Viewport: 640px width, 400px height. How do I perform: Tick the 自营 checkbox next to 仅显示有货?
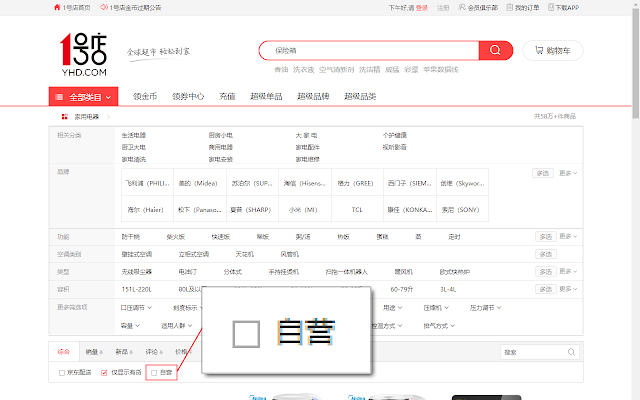(154, 373)
